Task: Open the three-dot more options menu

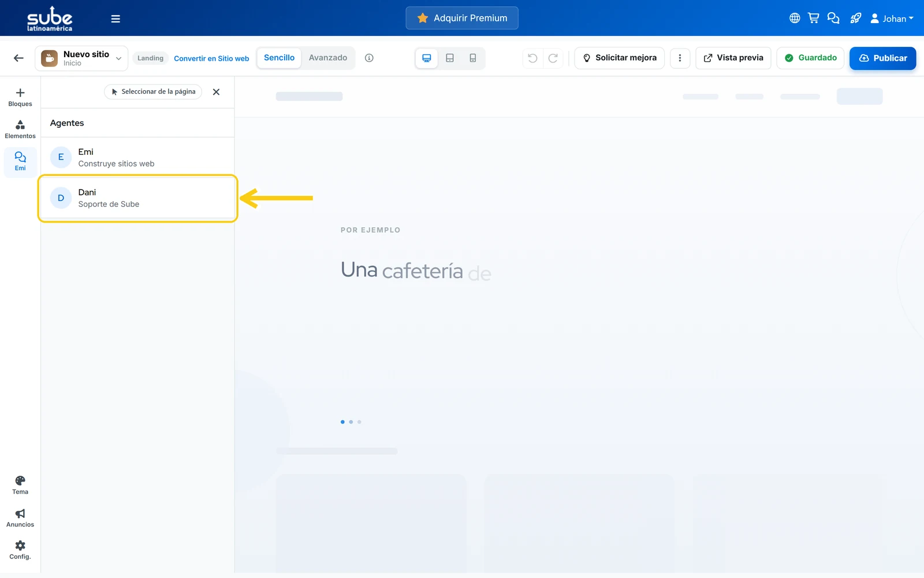Action: [x=680, y=58]
